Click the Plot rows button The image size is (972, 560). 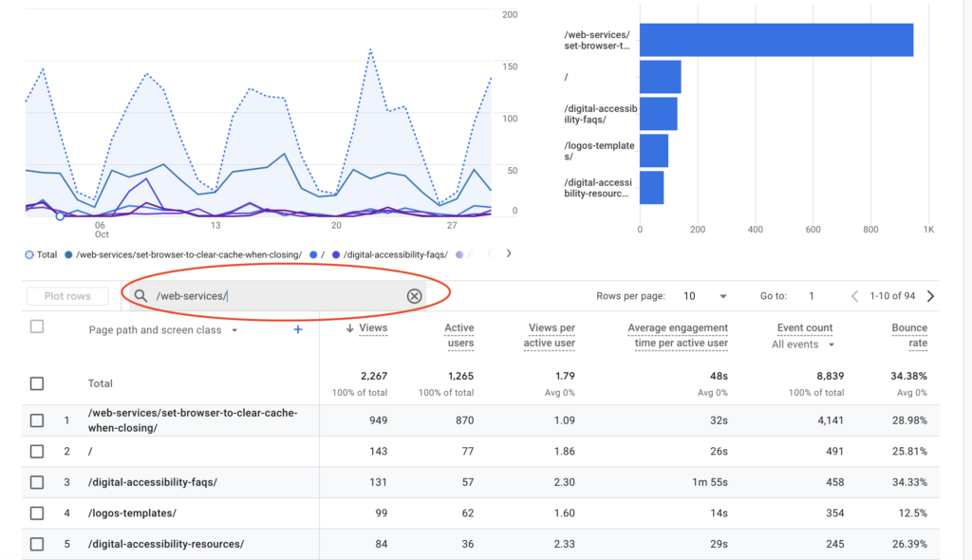[x=66, y=295]
